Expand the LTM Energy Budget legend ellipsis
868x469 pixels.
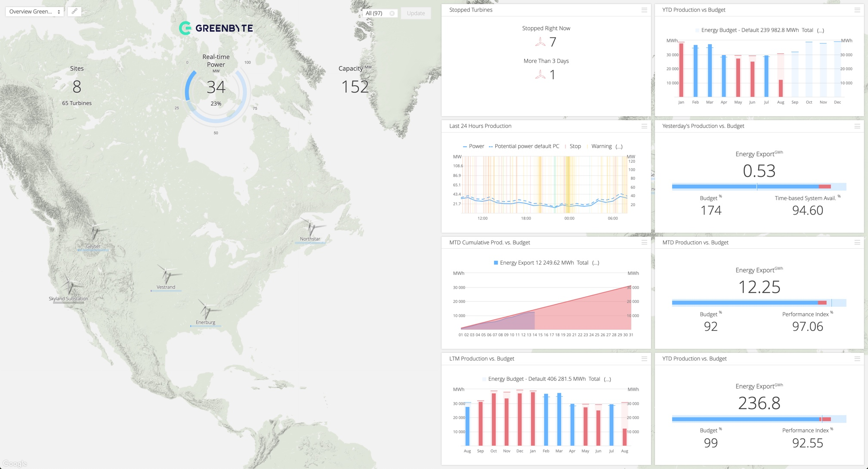607,379
